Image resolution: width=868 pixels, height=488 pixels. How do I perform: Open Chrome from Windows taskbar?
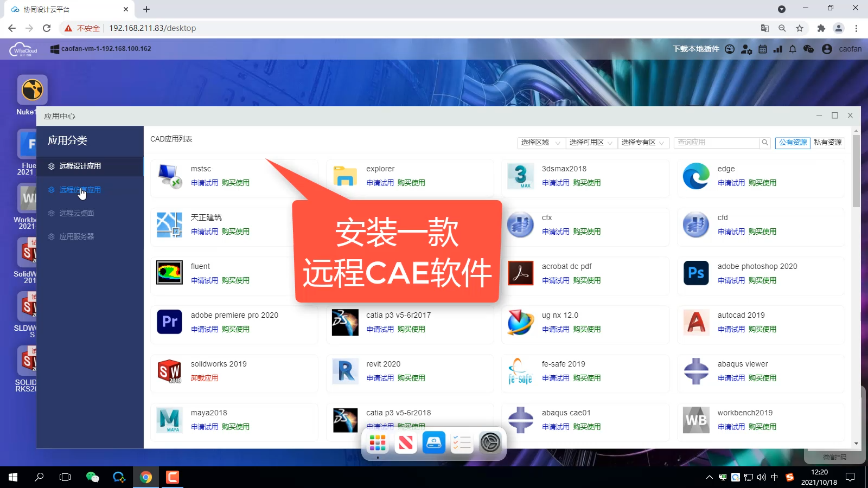[146, 477]
